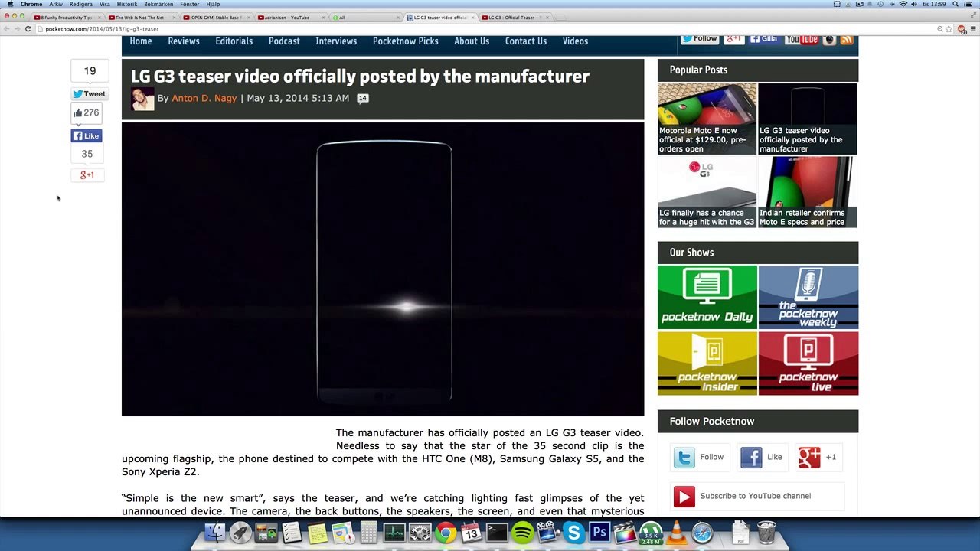Click the Chrome icon in dock
The image size is (980, 551).
tap(446, 532)
